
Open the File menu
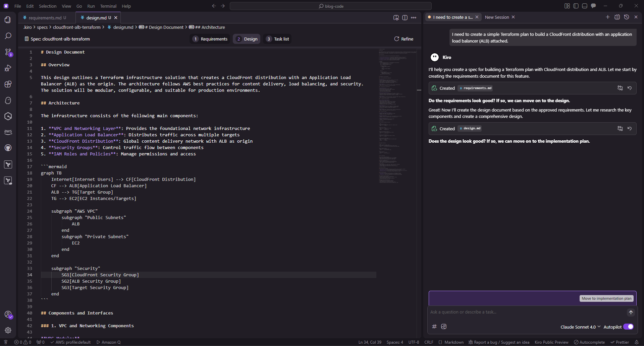click(18, 6)
